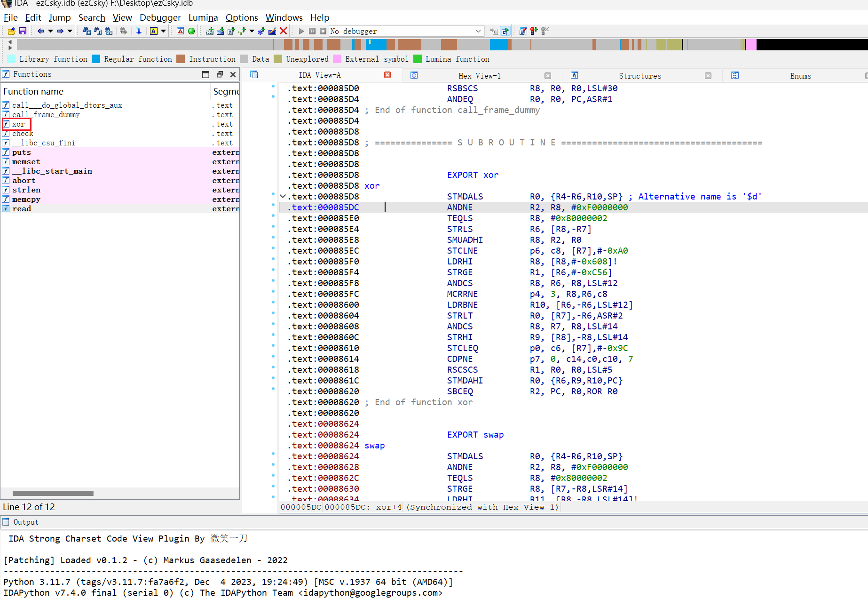Close the IDA View-A tab
Screen dimensions: 868x599
387,75
